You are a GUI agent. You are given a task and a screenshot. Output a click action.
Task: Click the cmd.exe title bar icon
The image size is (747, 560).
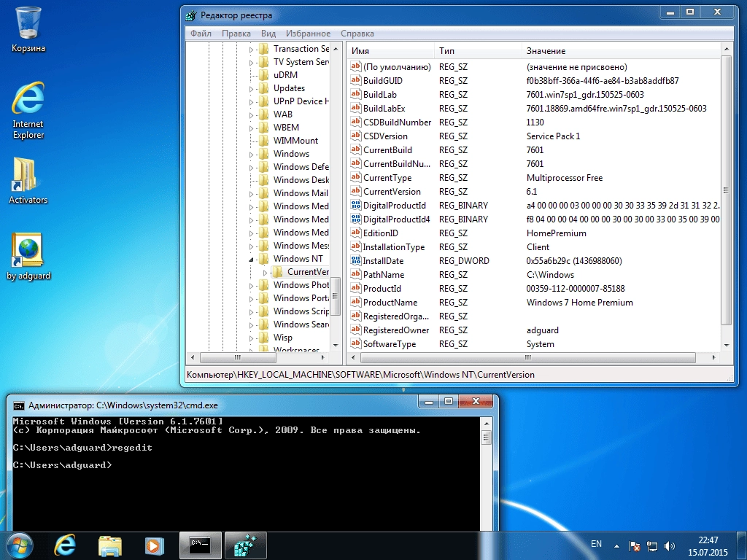pyautogui.click(x=18, y=405)
